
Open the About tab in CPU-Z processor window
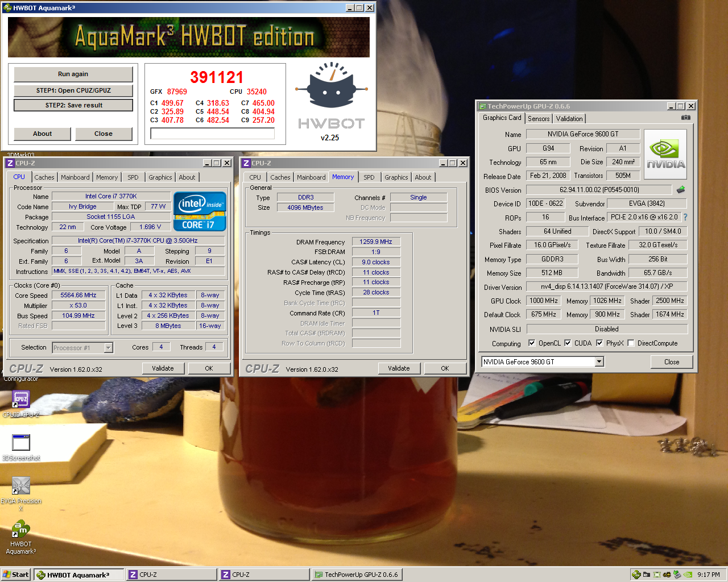point(187,177)
